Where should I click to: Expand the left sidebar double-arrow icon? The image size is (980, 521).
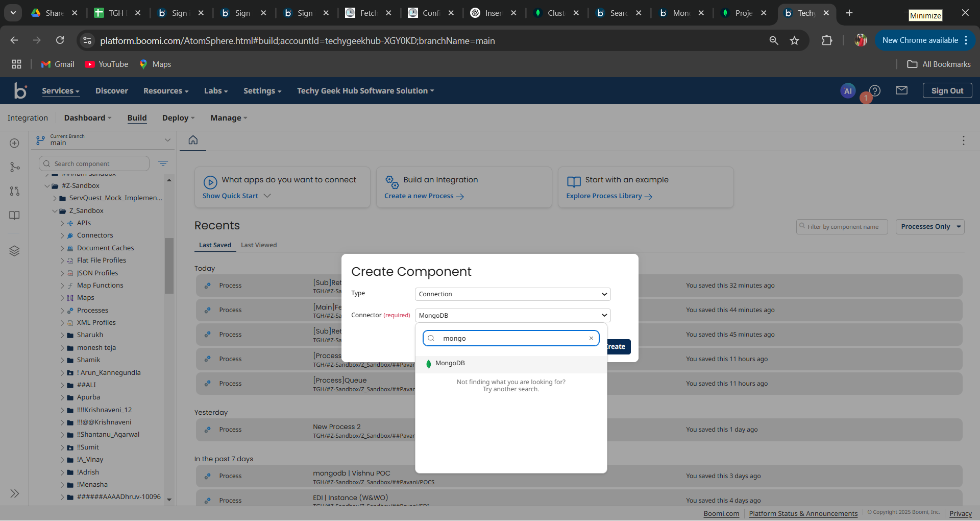[14, 493]
